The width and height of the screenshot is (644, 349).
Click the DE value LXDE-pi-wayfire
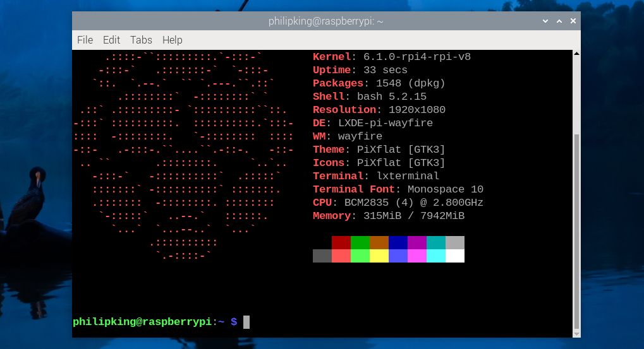click(386, 123)
